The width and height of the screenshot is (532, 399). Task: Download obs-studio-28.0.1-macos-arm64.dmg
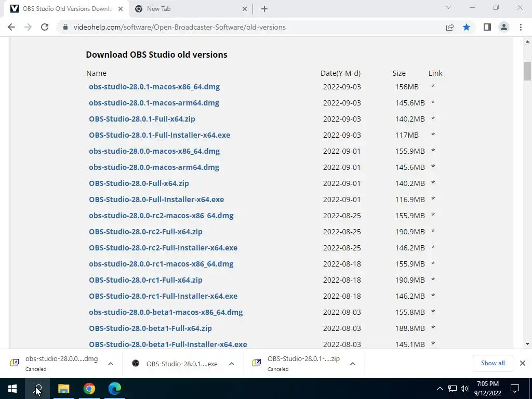[x=154, y=103]
